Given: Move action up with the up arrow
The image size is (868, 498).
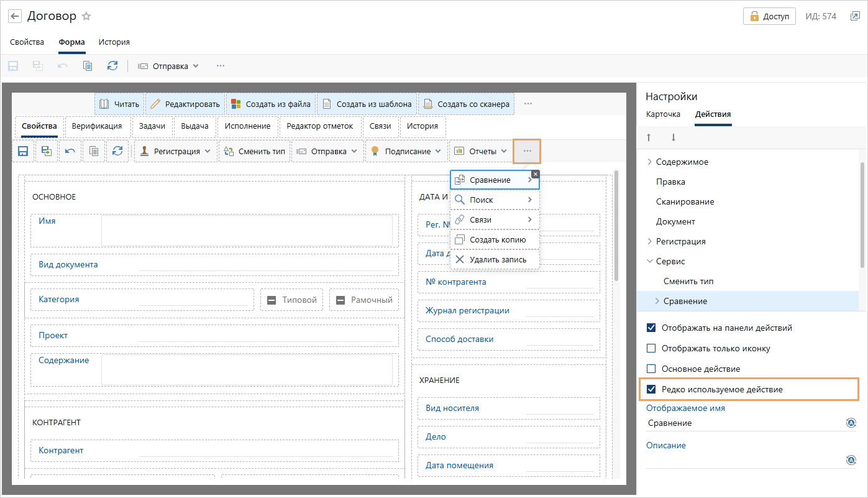Looking at the screenshot, I should click(x=649, y=137).
